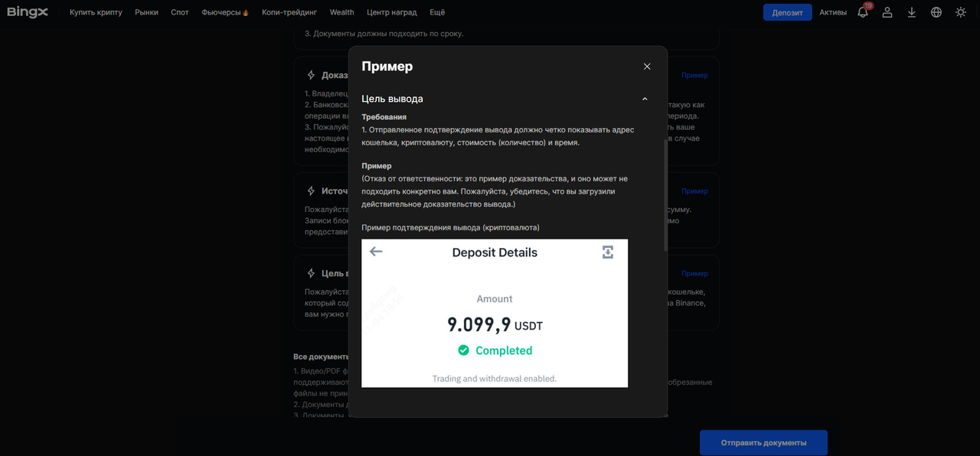The height and width of the screenshot is (456, 980).
Task: Click Отправить документы button
Action: point(763,443)
